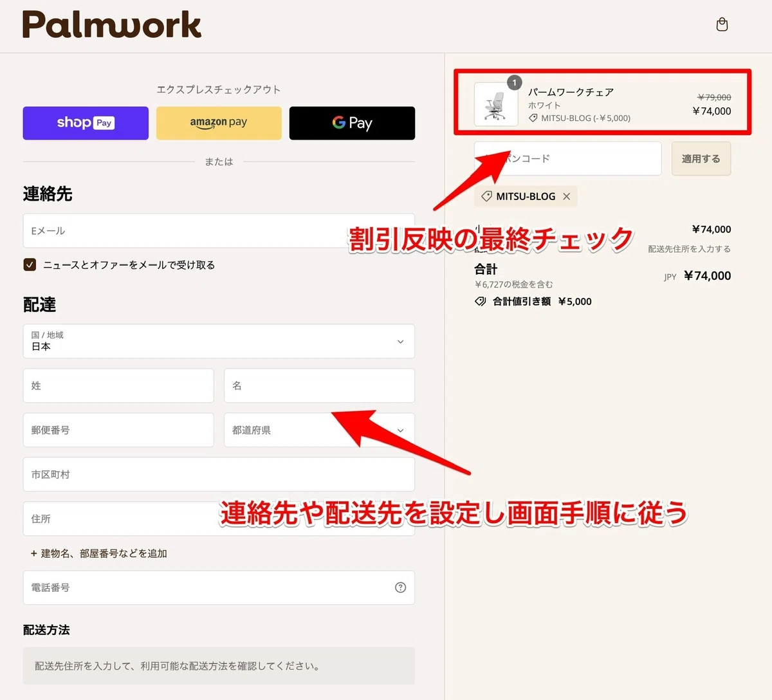Click the 姓 last name field
Viewport: 772px width, 700px height.
(x=118, y=385)
